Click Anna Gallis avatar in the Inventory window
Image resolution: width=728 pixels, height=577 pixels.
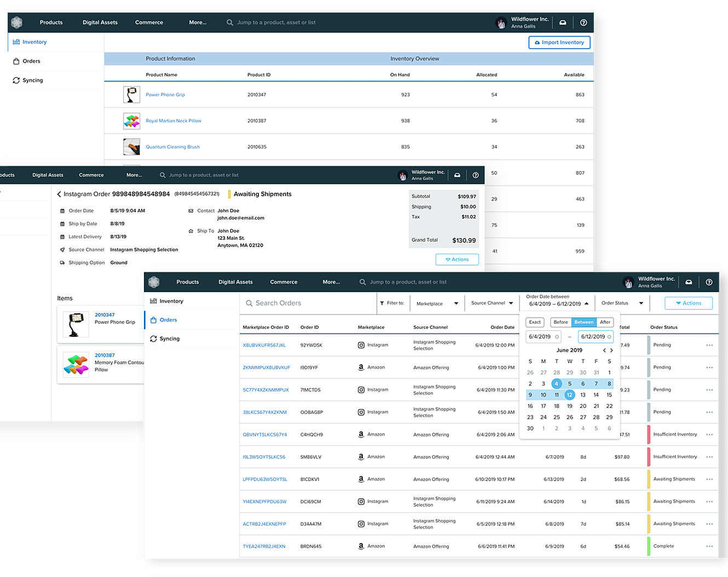pyautogui.click(x=501, y=22)
